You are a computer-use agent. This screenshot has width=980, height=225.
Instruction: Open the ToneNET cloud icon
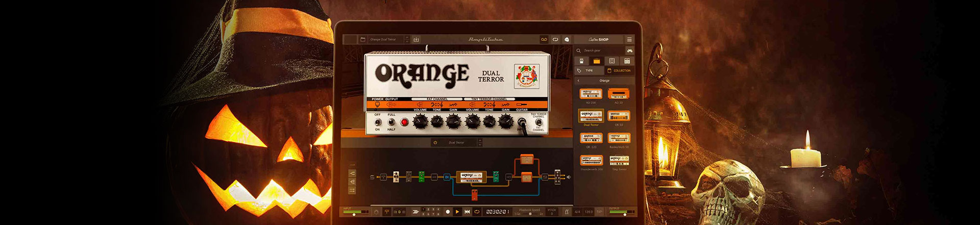(567, 39)
